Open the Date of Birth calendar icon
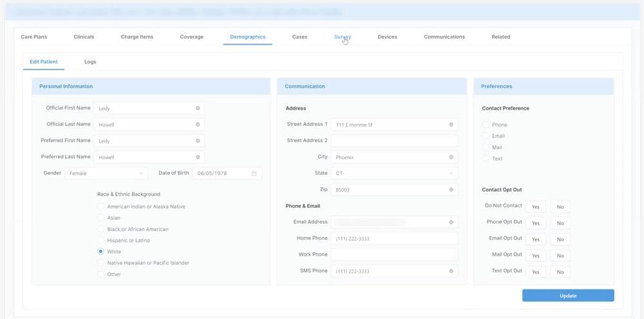The width and height of the screenshot is (644, 319). coord(254,173)
